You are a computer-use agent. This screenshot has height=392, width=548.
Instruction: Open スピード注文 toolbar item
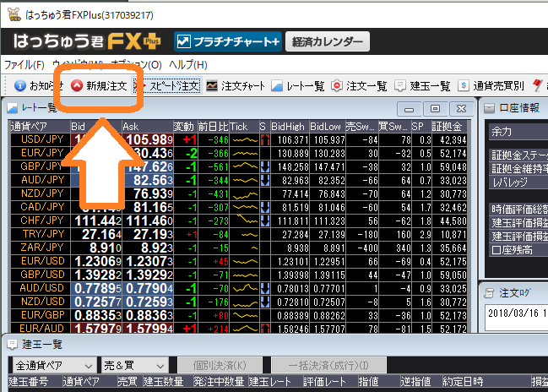click(167, 85)
